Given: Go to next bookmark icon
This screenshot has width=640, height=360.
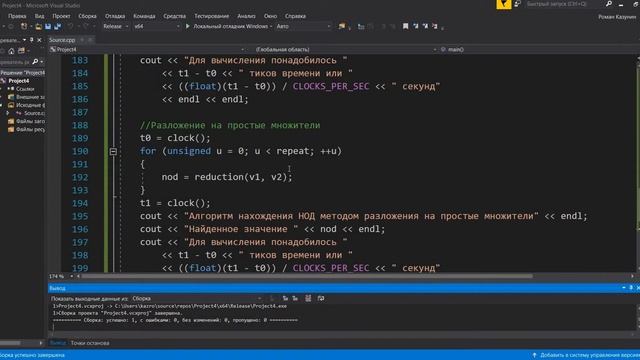Looking at the screenshot, I should [425, 26].
